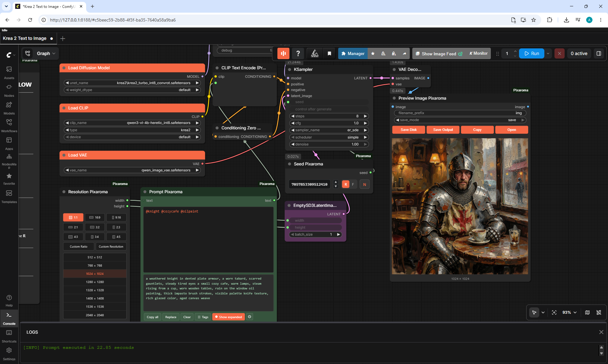The image size is (608, 364).
Task: Select the 2:1 aspect ratio
Action: click(x=73, y=227)
